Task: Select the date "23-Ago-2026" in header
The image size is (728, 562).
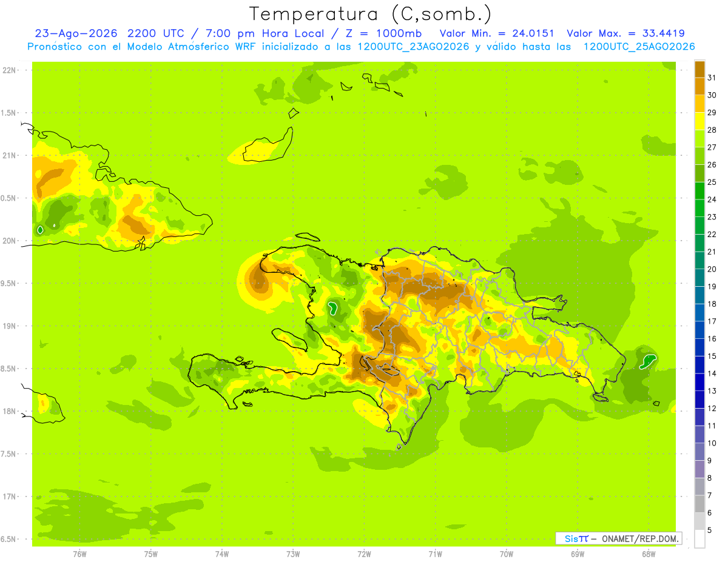Action: (x=76, y=33)
